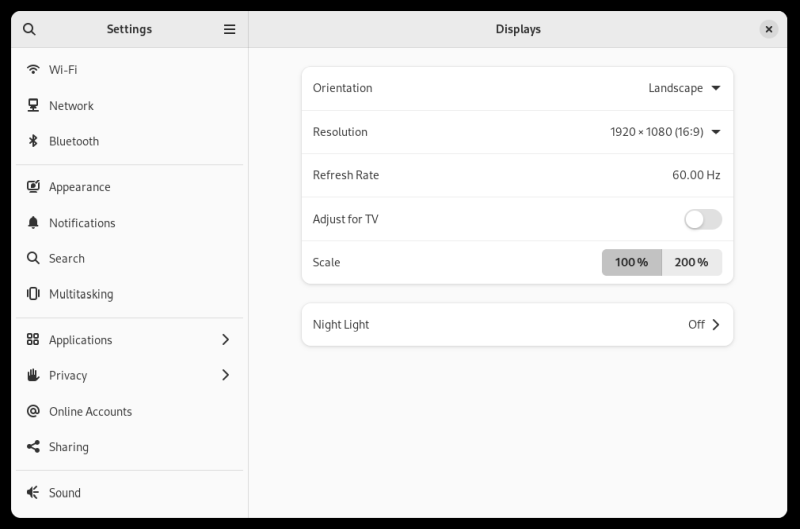Screen dimensions: 800x529
Task: Toggle the Adjust for TV switch
Action: [x=702, y=219]
